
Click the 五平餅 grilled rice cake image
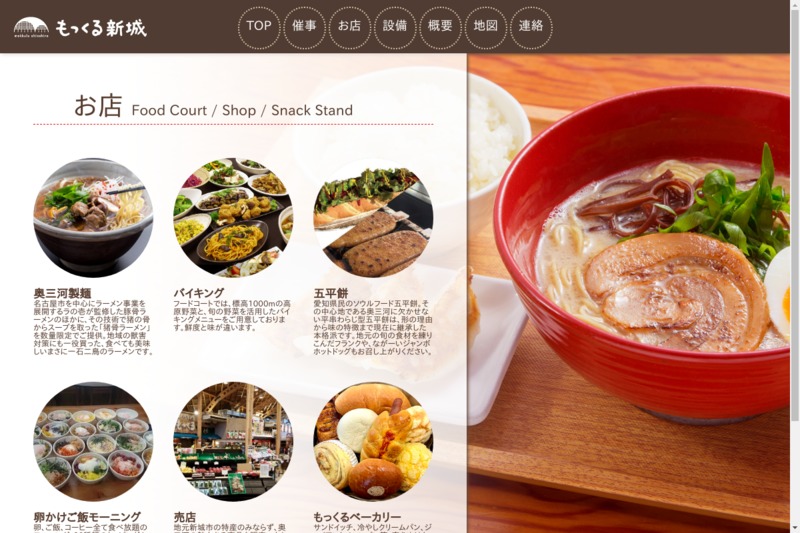(x=373, y=218)
